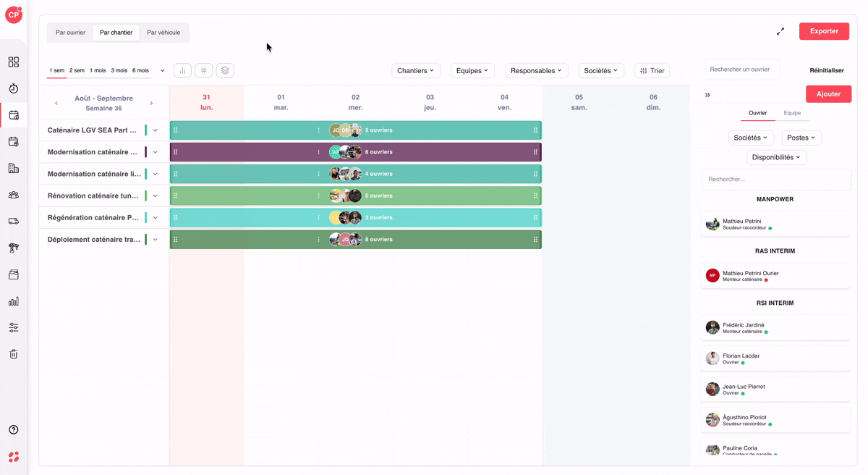Open the dashboard grid icon in sidebar
This screenshot has height=475, width=868.
click(14, 62)
